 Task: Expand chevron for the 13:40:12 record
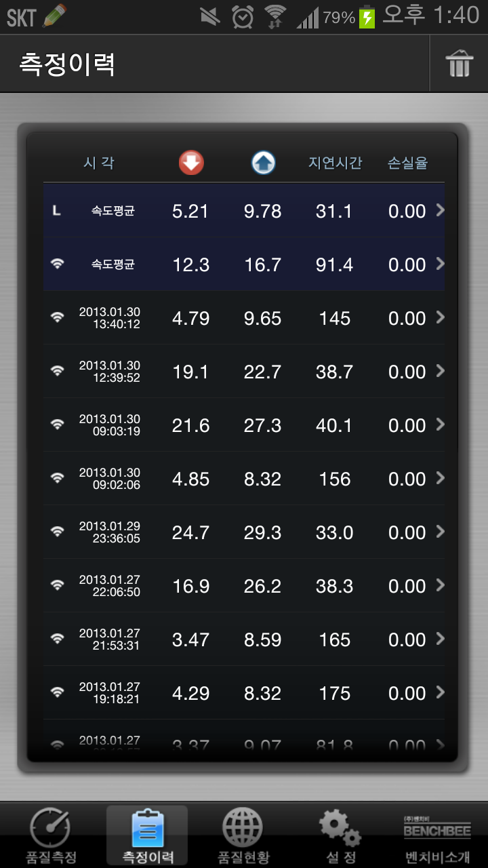pos(440,317)
